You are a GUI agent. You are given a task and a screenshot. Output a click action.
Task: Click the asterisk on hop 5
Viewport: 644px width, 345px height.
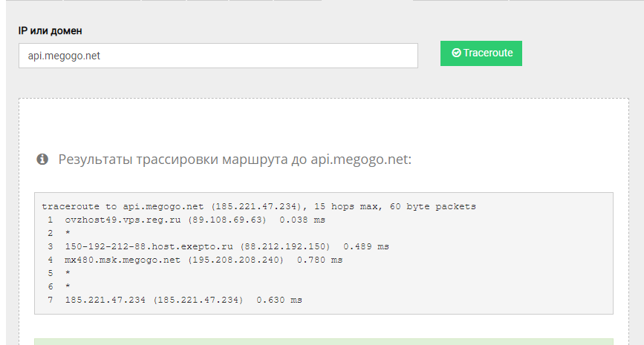68,273
